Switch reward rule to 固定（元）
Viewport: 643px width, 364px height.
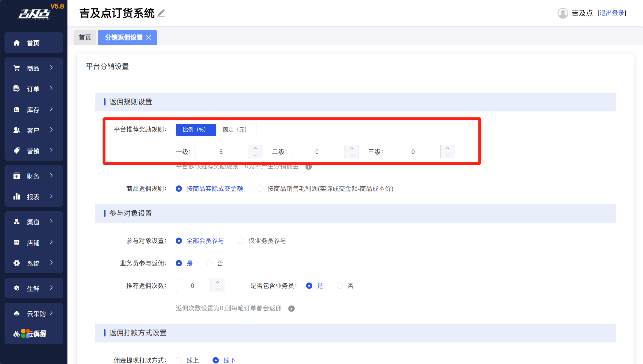coord(235,130)
